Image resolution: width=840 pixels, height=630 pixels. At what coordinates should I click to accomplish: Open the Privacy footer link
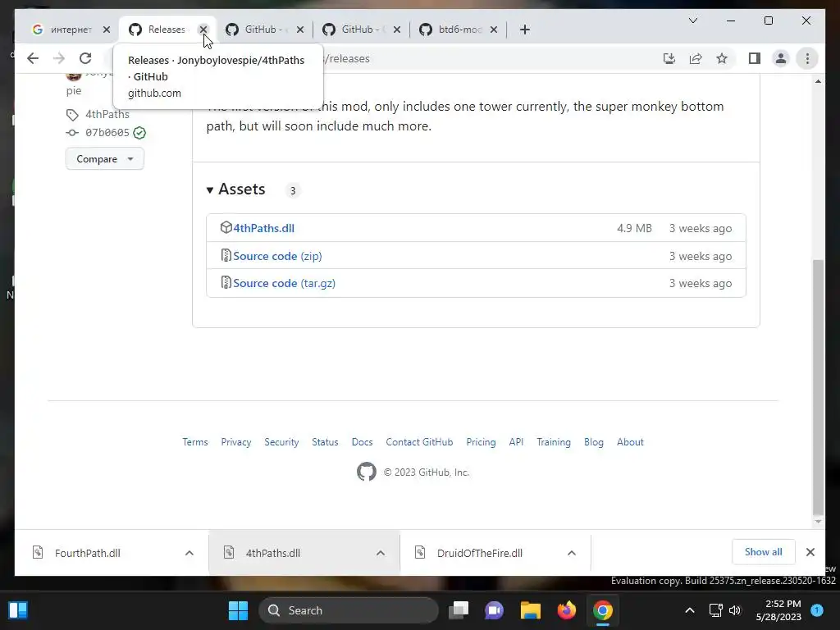pyautogui.click(x=236, y=442)
